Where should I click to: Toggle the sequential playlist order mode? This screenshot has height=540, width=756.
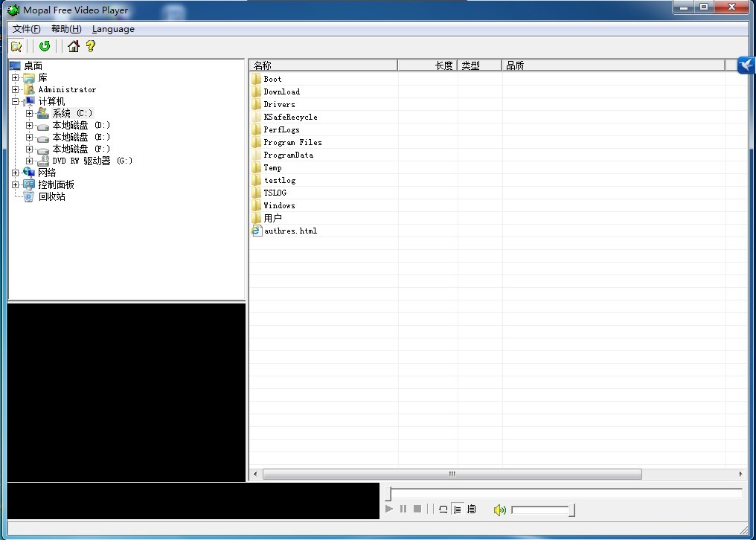(x=458, y=510)
